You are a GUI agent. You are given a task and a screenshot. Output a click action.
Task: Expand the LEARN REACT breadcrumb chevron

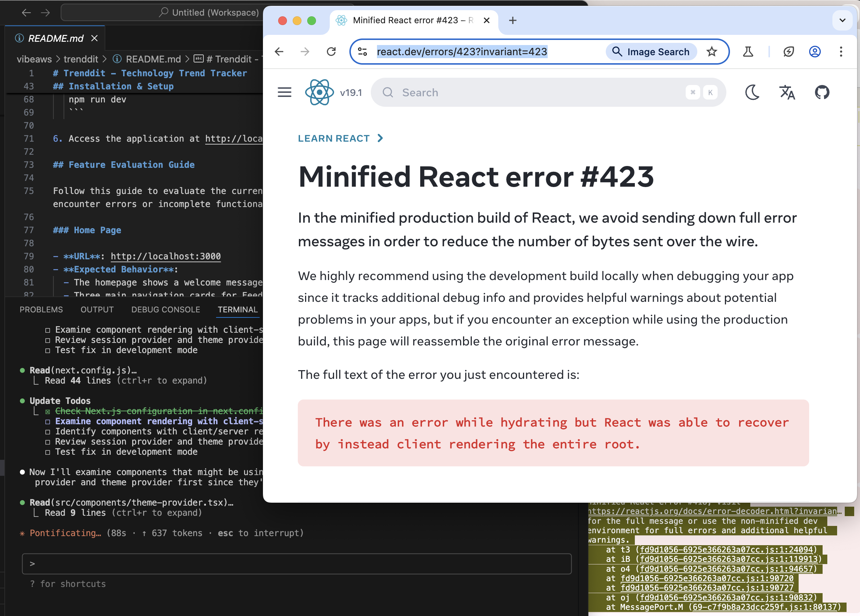click(380, 138)
